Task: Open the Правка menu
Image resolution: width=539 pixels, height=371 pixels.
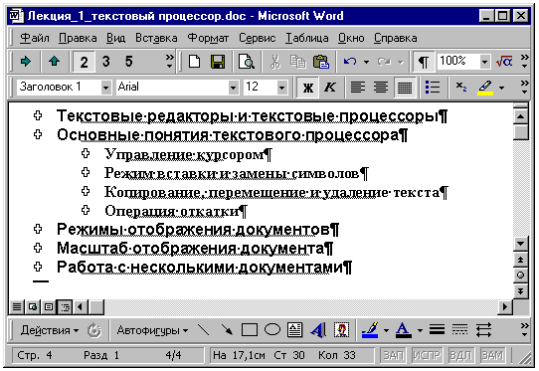Action: click(78, 38)
